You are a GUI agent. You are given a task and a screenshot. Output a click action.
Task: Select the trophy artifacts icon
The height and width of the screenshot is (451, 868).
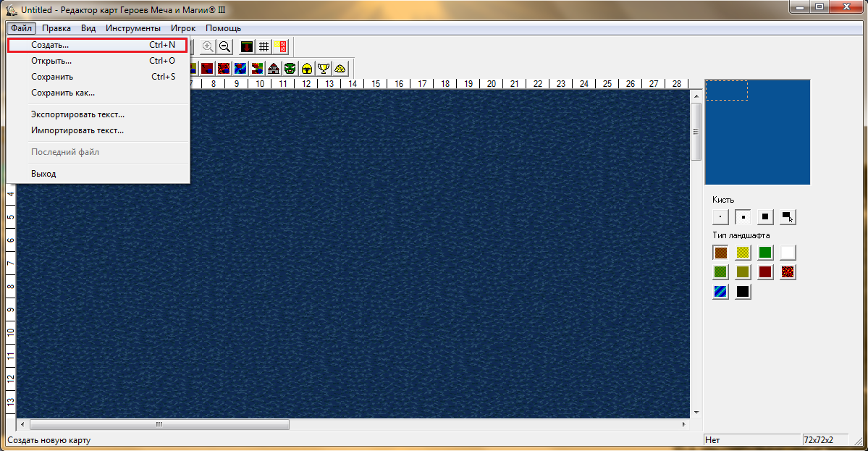tap(324, 69)
